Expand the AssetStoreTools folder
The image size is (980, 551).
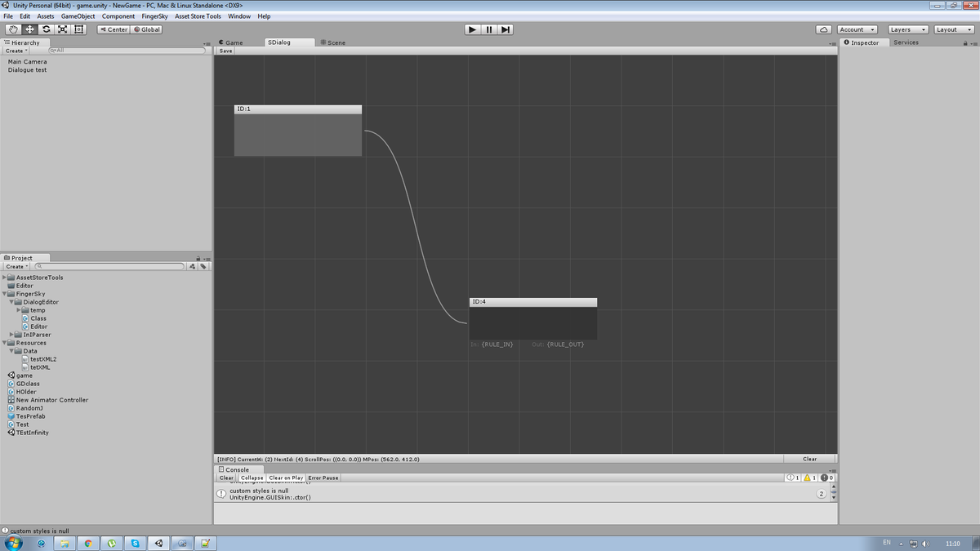click(x=4, y=278)
